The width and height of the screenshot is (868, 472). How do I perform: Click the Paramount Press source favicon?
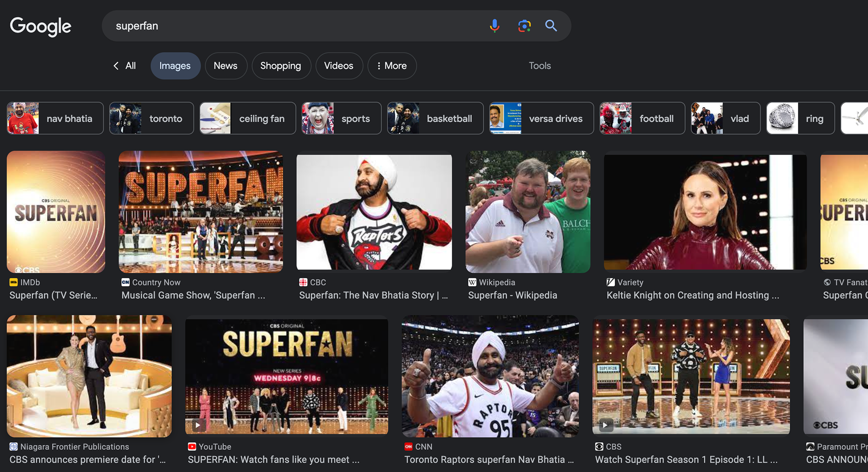[810, 447]
